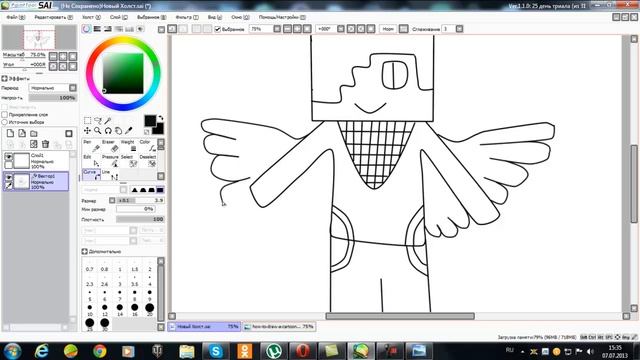Screen dimensions: 640x360
Task: Open the Файл menu
Action: [x=16, y=17]
